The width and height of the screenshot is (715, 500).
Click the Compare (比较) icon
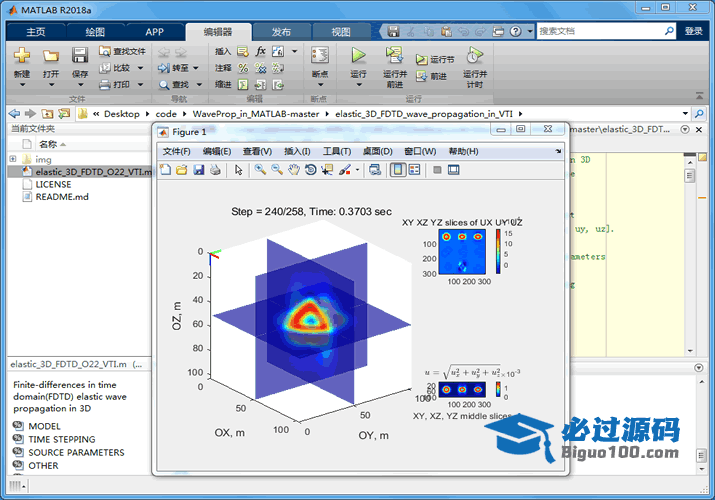pyautogui.click(x=105, y=68)
